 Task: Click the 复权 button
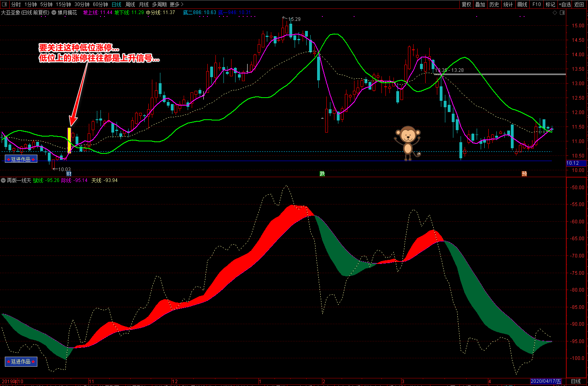point(466,4)
